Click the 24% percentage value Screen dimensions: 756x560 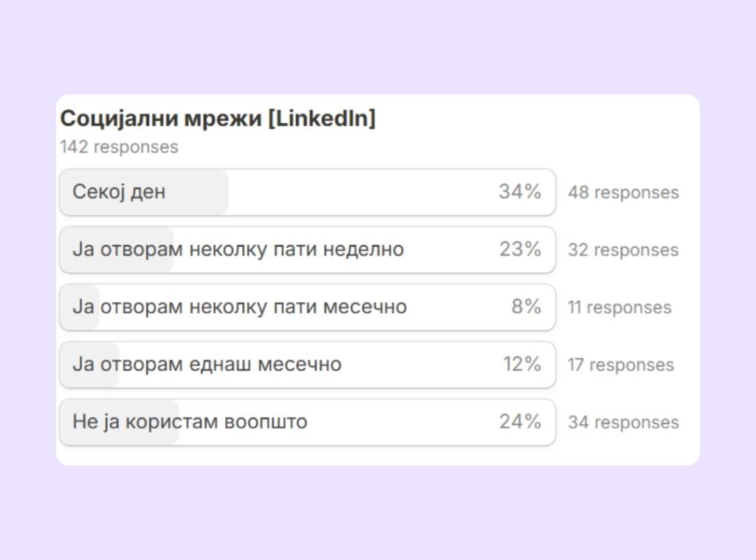[x=520, y=422]
